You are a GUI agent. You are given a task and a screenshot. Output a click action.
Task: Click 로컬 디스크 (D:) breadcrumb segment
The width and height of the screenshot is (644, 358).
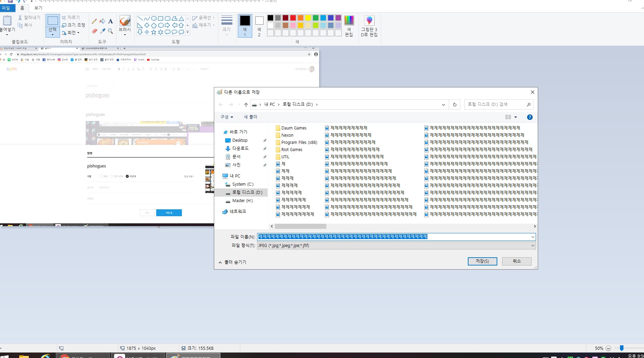(x=298, y=104)
